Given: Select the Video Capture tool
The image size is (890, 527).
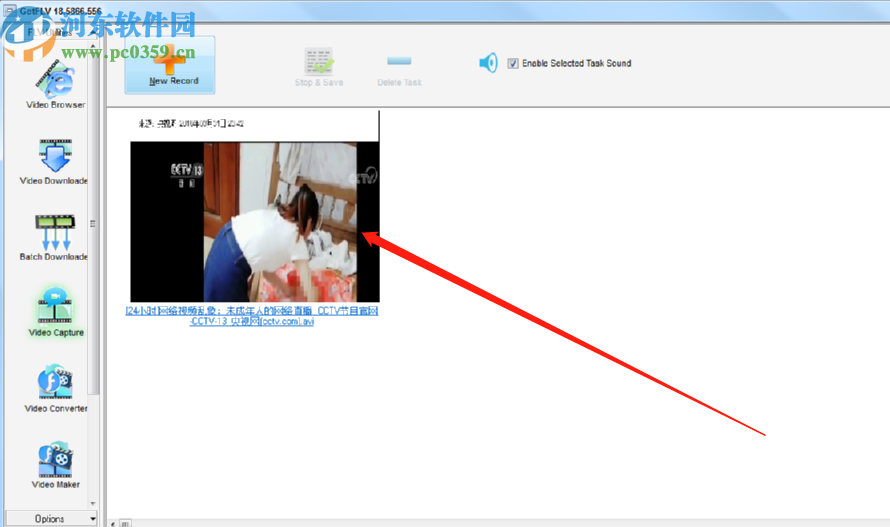Looking at the screenshot, I should pos(55,313).
